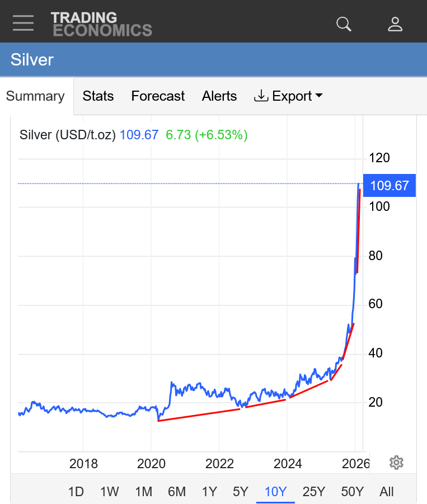The width and height of the screenshot is (427, 504).
Task: Open the Alerts tab
Action: tap(219, 96)
